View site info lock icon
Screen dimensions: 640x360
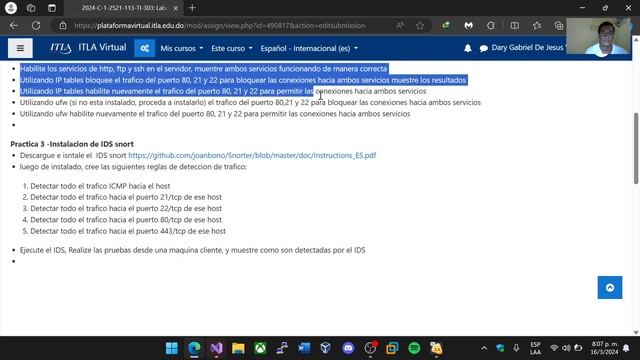[x=62, y=25]
